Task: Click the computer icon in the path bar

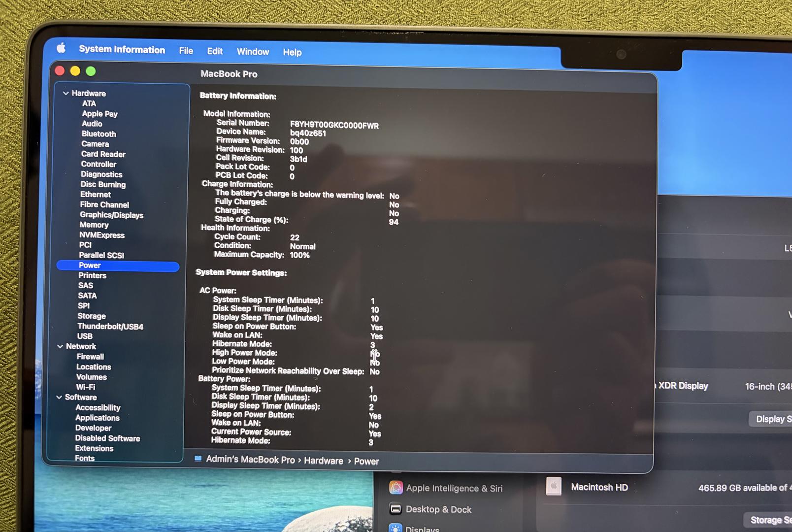Action: click(198, 459)
